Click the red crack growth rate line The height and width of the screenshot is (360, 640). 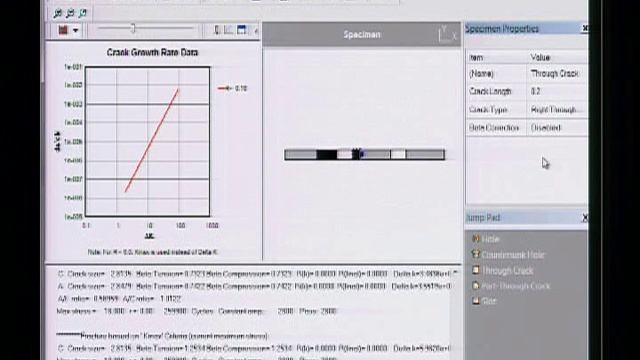152,140
